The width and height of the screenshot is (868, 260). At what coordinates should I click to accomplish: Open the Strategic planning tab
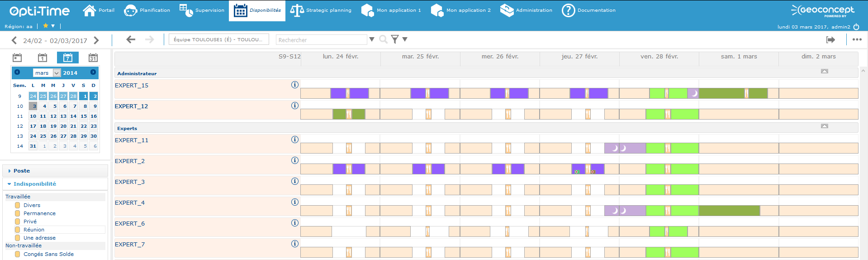point(321,10)
